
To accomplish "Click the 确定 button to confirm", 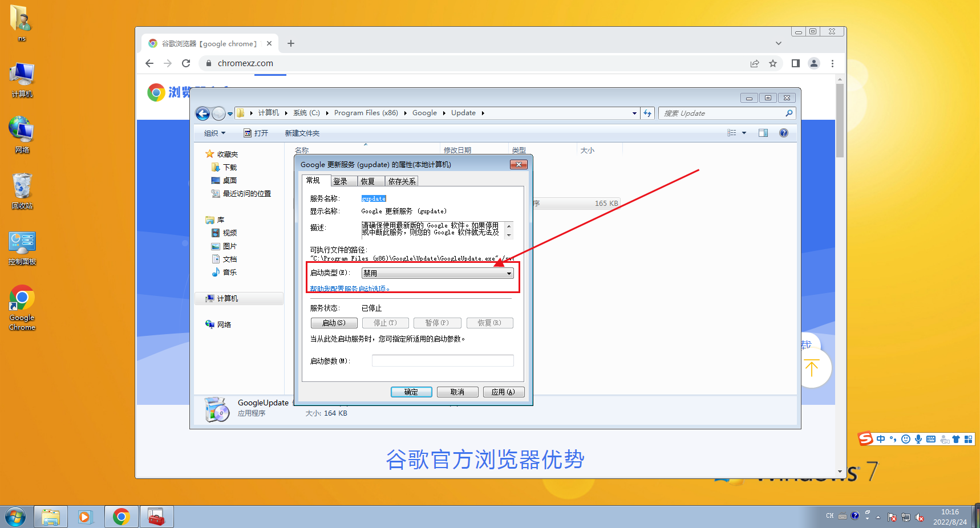I will [411, 392].
